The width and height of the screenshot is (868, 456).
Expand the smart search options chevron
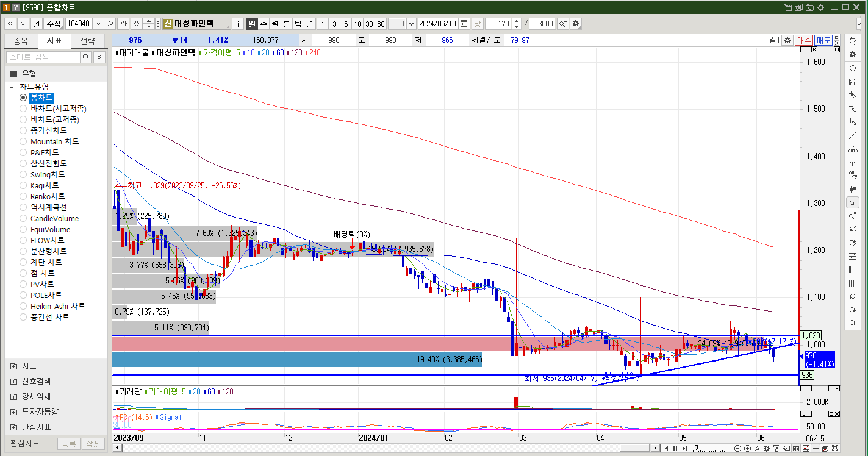point(99,57)
